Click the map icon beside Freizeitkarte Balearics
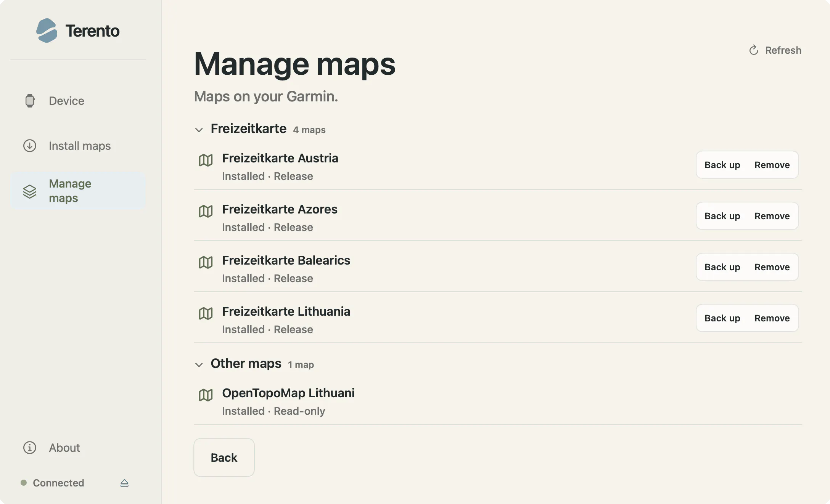Image resolution: width=830 pixels, height=504 pixels. [206, 262]
